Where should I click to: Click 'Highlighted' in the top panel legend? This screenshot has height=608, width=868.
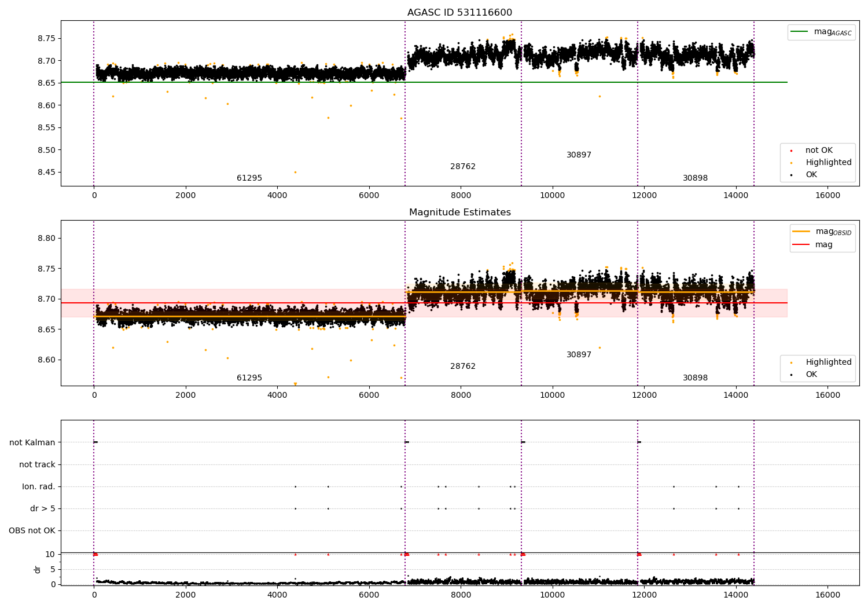tap(828, 163)
